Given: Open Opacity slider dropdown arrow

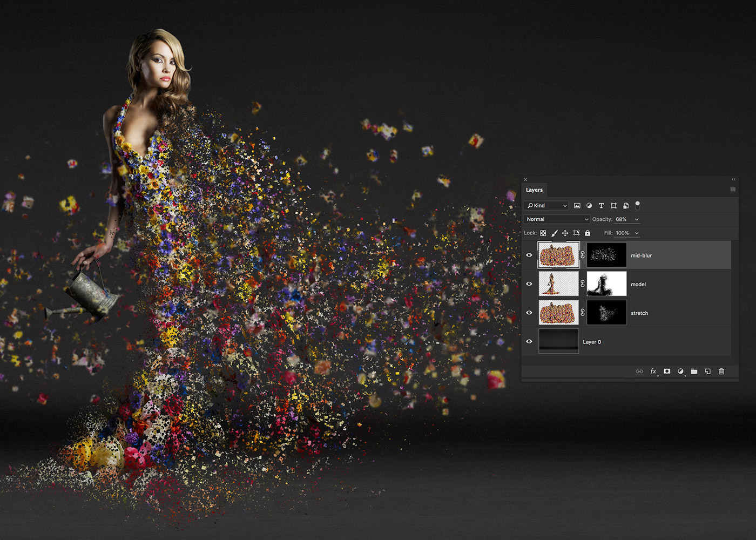Looking at the screenshot, I should [x=637, y=219].
